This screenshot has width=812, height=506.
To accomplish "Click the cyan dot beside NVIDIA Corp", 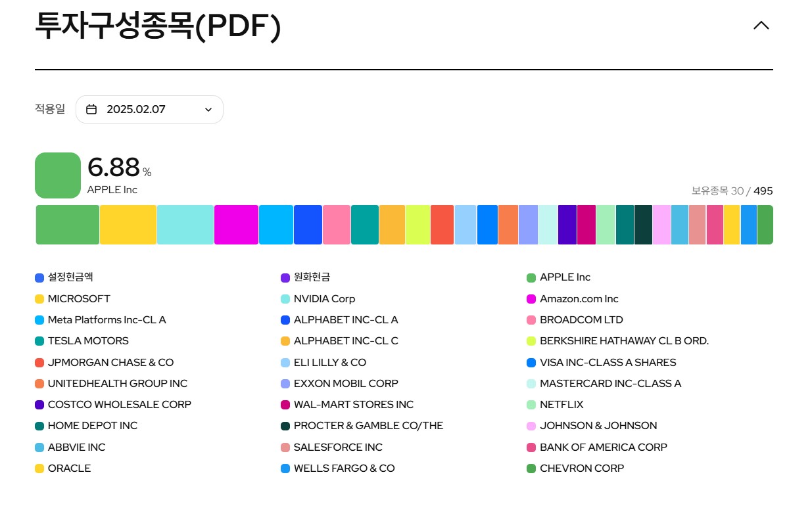I will [x=285, y=299].
